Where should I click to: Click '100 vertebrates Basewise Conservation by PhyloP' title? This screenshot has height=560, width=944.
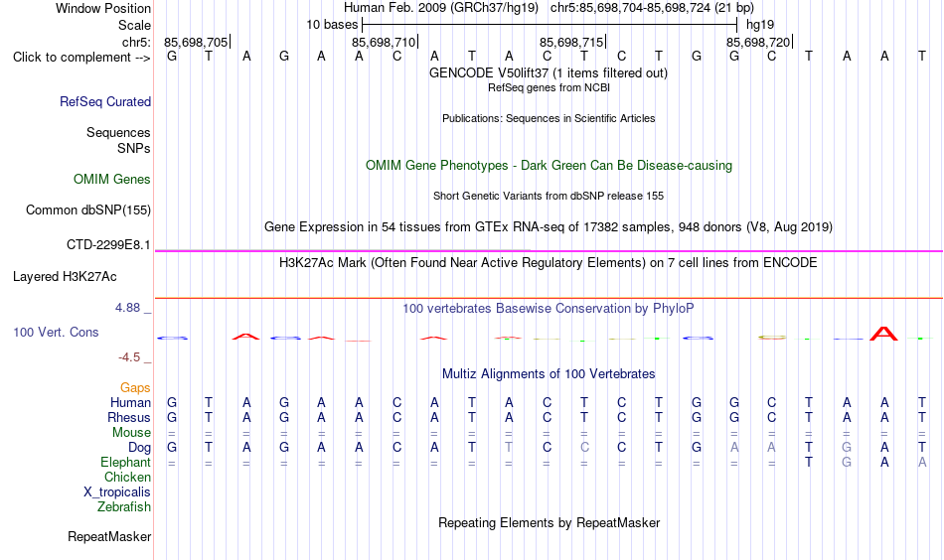click(x=549, y=309)
